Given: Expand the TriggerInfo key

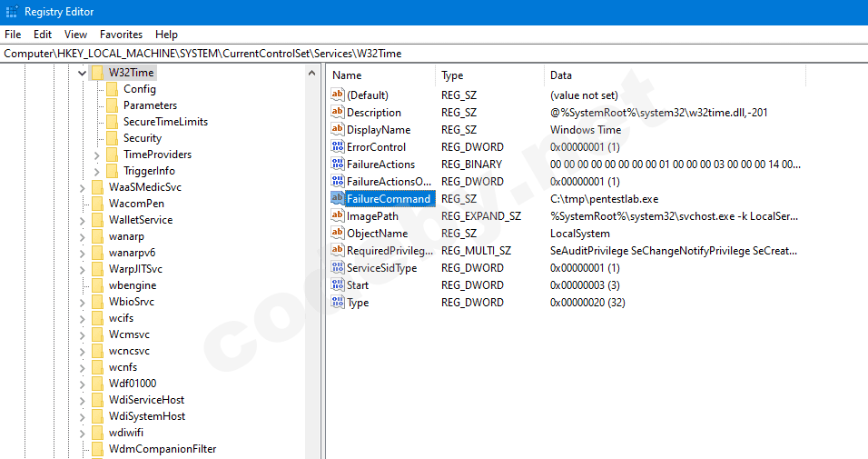Looking at the screenshot, I should 97,171.
